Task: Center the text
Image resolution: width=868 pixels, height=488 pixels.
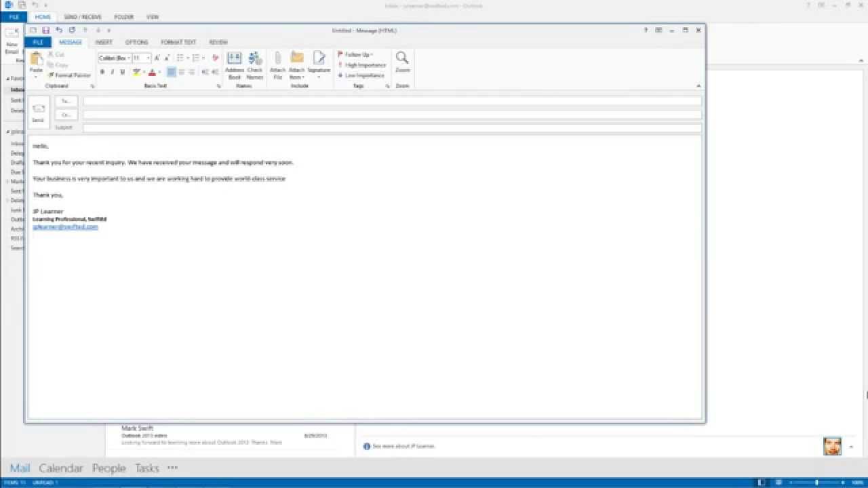Action: (x=182, y=72)
